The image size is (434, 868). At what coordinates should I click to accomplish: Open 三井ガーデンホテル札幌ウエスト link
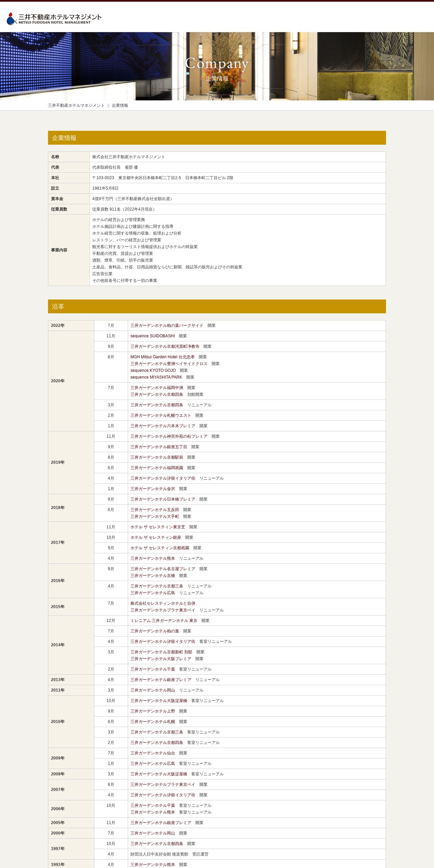pos(161,415)
